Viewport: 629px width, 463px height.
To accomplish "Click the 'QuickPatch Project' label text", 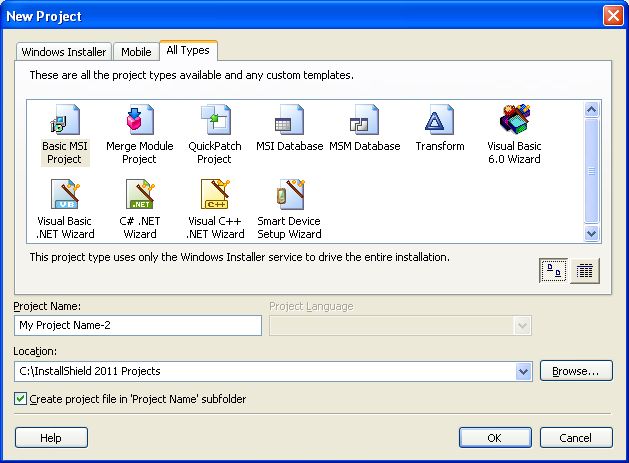I will (215, 152).
